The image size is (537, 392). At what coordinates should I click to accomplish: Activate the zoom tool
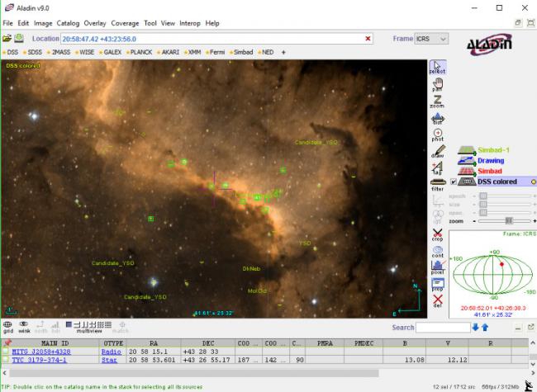coord(437,102)
